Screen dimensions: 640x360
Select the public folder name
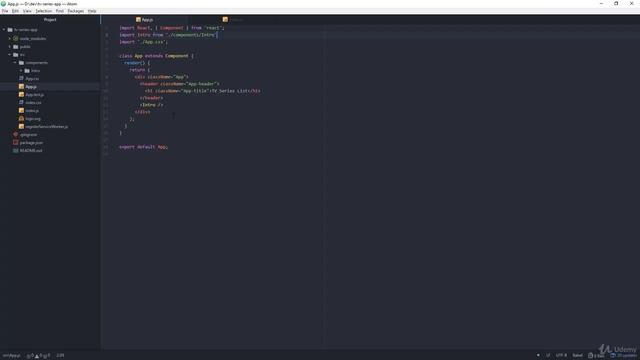pos(25,47)
